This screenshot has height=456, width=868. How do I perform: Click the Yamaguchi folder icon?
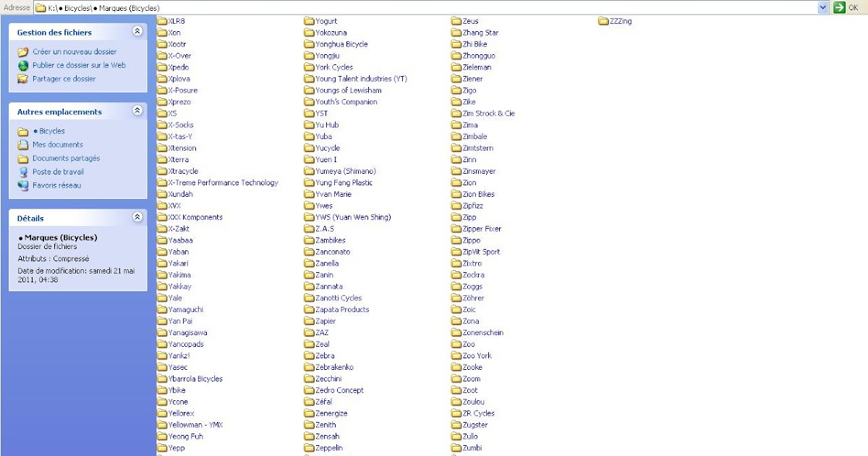point(162,310)
